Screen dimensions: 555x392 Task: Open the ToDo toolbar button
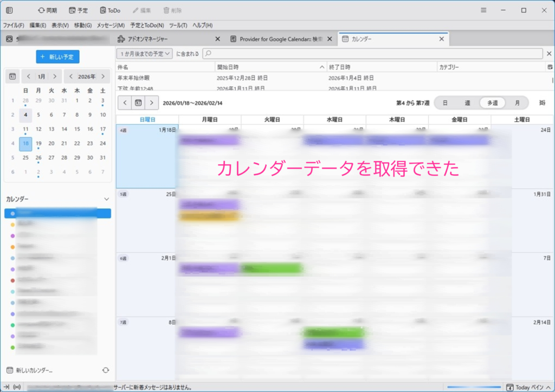pyautogui.click(x=110, y=10)
